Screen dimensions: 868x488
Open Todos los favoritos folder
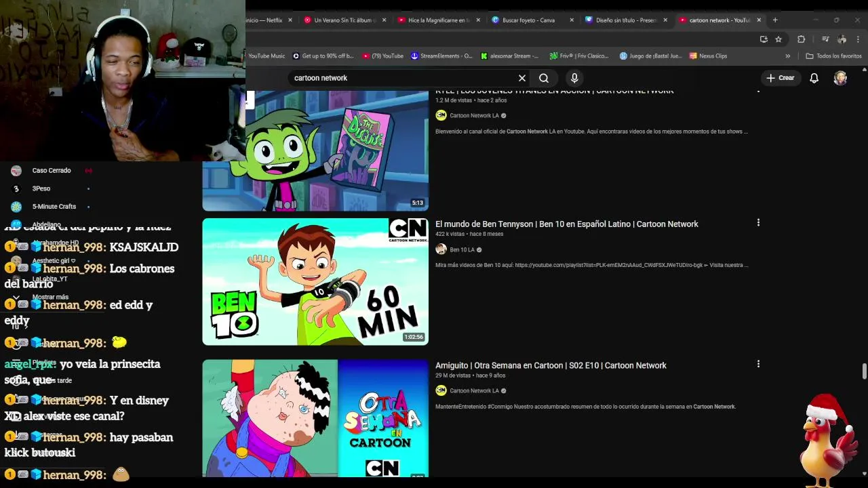coord(833,56)
